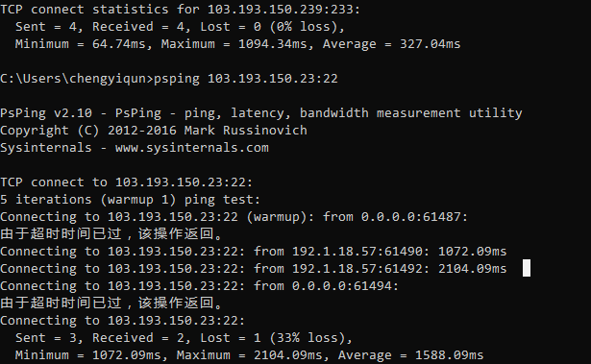Click the first Chinese timeout message line
The height and width of the screenshot is (364, 591).
coord(111,233)
